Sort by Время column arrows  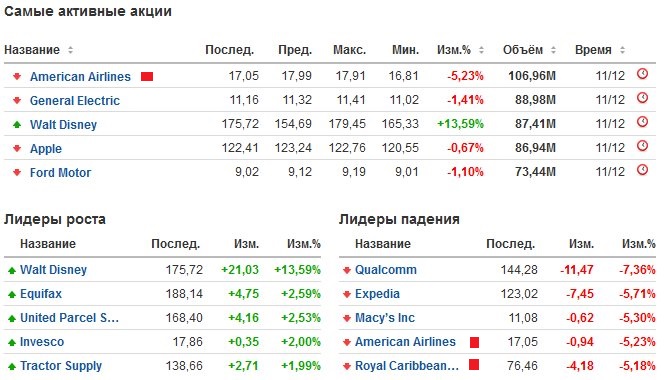point(622,50)
